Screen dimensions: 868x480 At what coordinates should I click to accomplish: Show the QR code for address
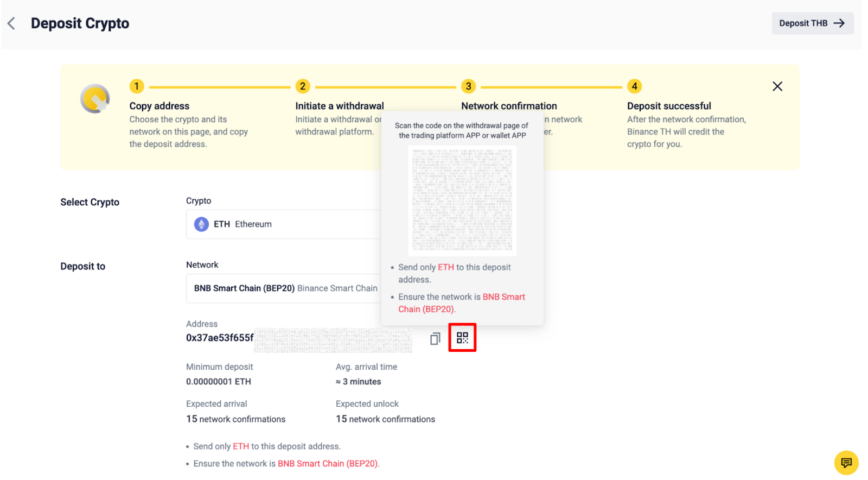(462, 338)
